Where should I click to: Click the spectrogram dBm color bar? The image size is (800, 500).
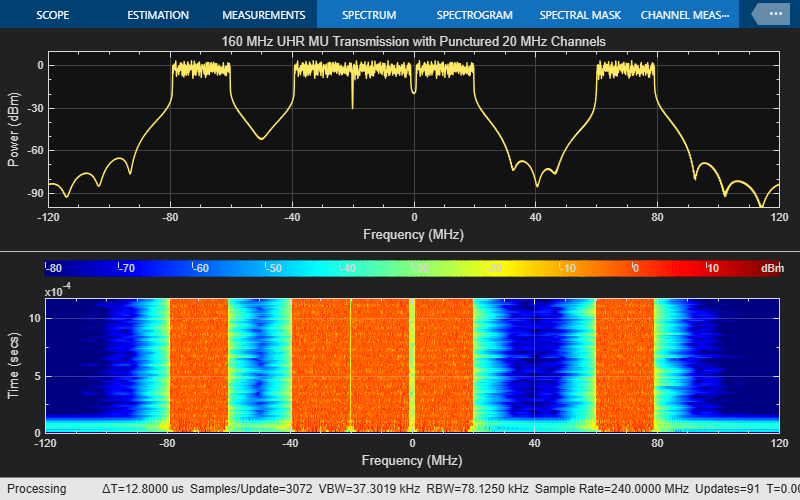[x=400, y=267]
